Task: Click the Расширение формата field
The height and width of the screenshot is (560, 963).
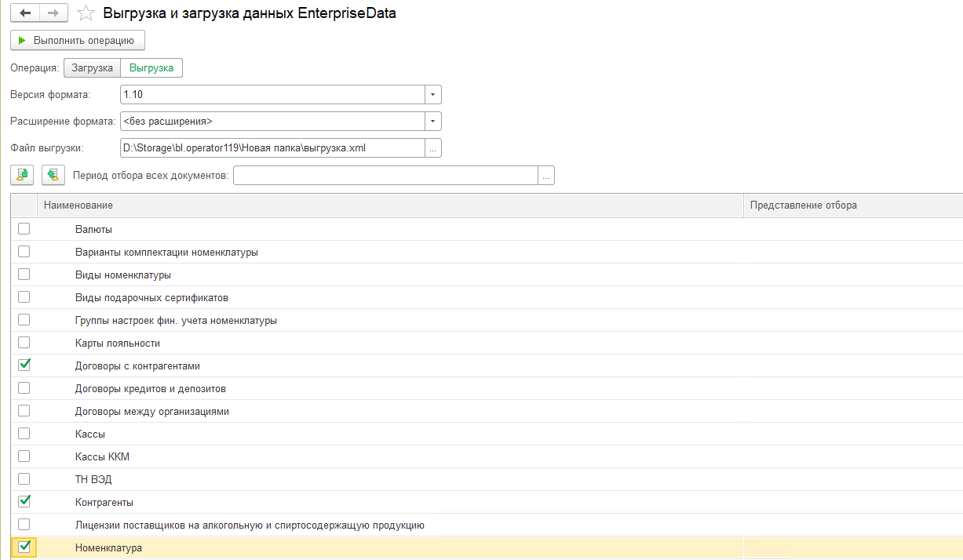Action: [x=272, y=122]
